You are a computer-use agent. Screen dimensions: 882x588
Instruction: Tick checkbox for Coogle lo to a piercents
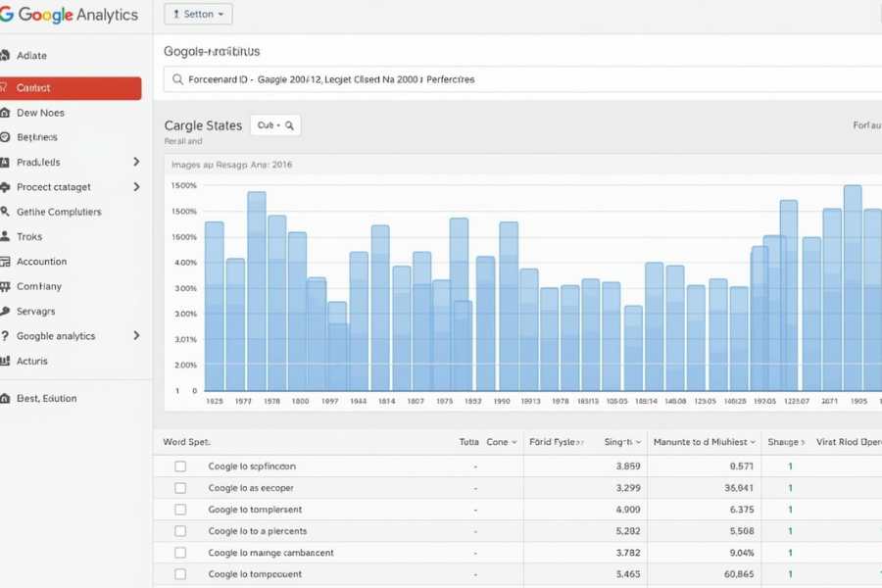click(x=180, y=530)
